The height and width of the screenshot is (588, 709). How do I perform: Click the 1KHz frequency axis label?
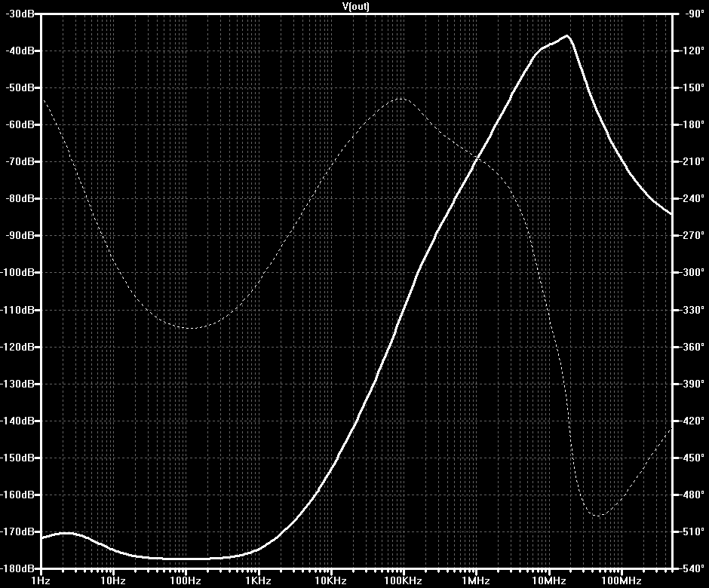pos(258,580)
